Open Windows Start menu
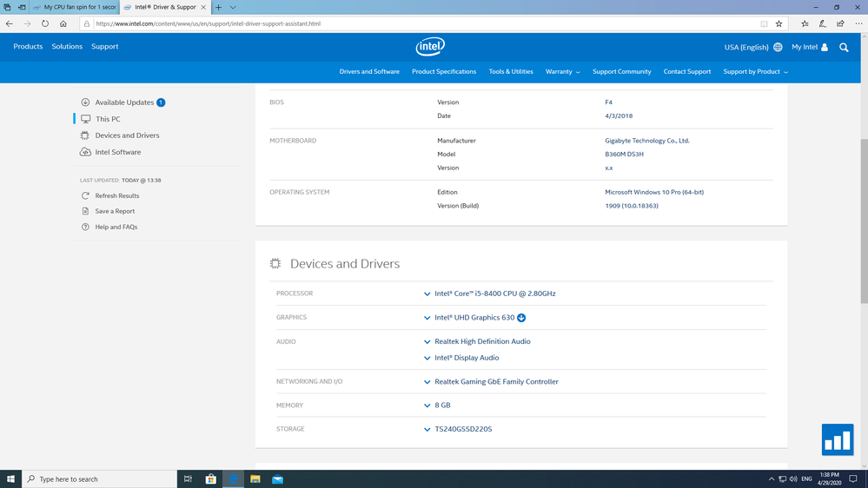Image resolution: width=868 pixels, height=488 pixels. tap(10, 479)
